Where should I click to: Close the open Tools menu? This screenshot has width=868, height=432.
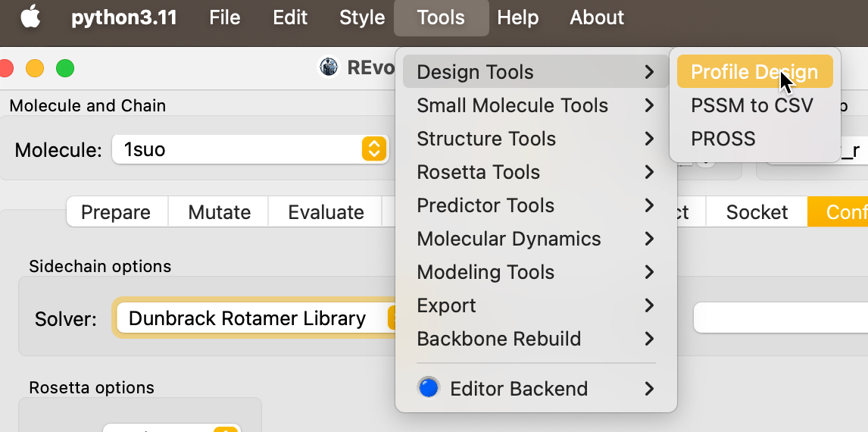[x=442, y=17]
